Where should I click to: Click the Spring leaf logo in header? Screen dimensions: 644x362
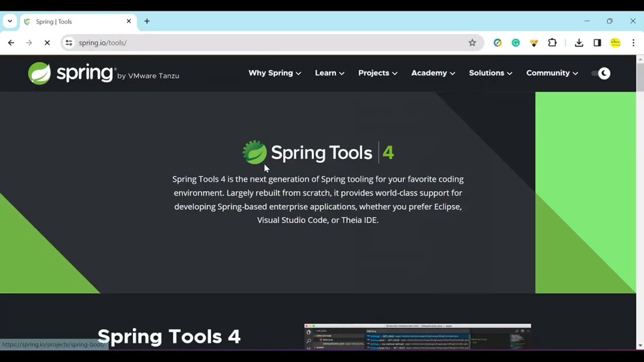(39, 73)
